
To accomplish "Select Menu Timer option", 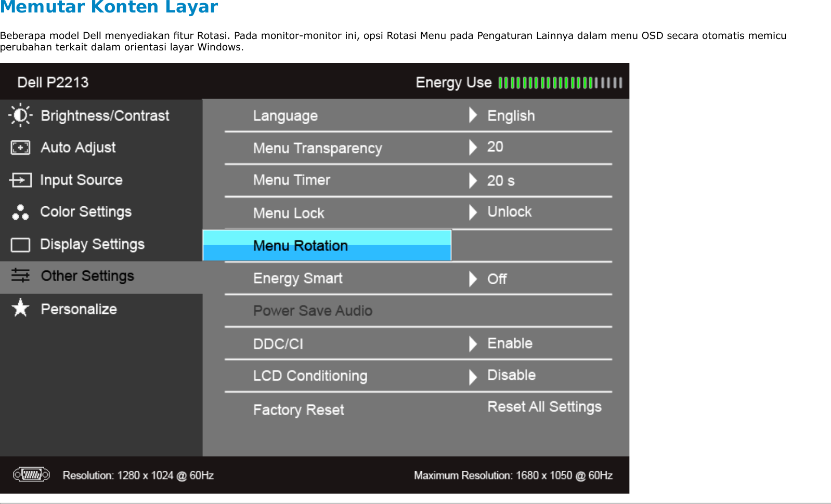I will pos(291,180).
